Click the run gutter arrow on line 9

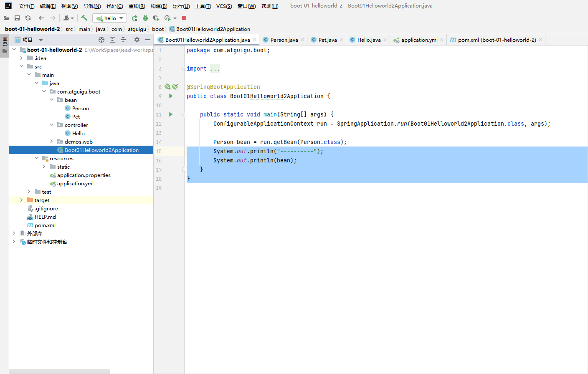click(171, 96)
